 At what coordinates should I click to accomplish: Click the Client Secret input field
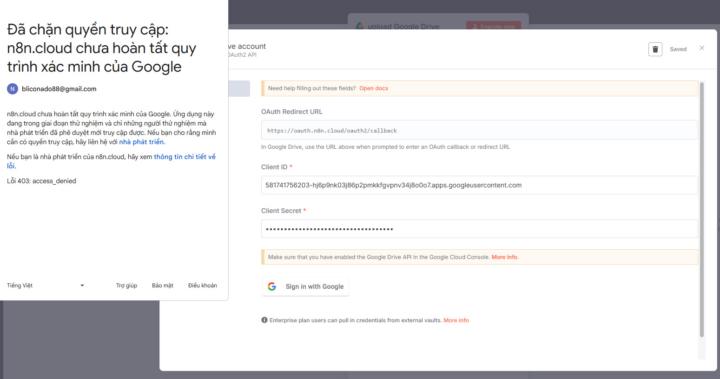tap(479, 229)
